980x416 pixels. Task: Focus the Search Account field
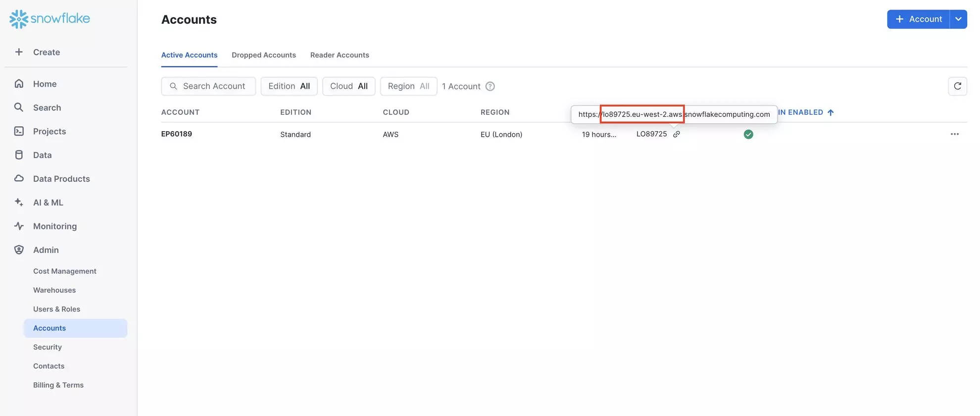click(208, 86)
